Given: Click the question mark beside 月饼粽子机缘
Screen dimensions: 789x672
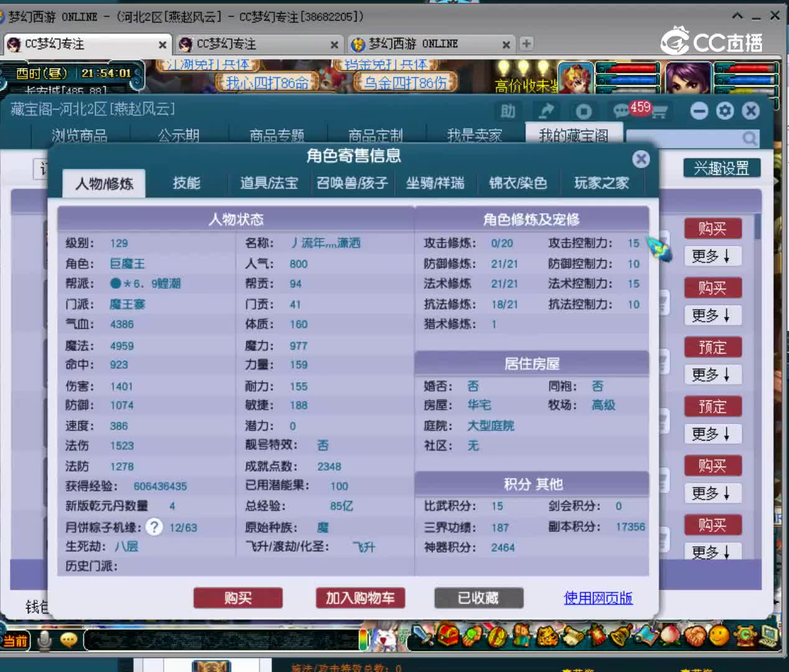Looking at the screenshot, I should point(154,527).
